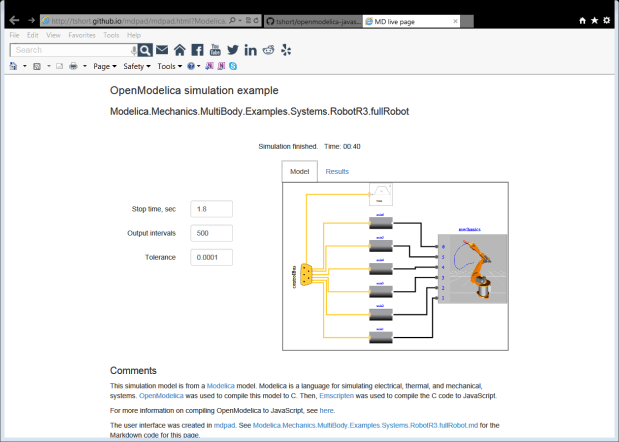Click the Tolerance input field
This screenshot has width=619, height=442.
coord(211,257)
